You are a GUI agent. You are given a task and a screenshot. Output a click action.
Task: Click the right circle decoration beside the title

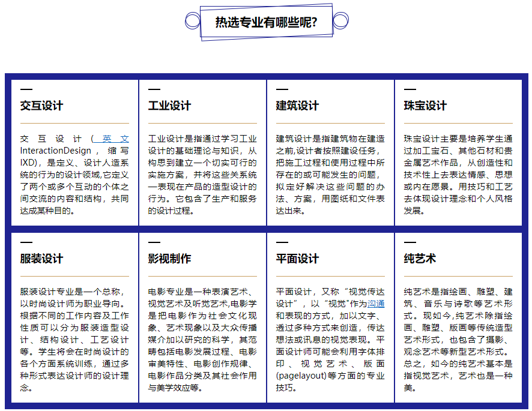[340, 22]
